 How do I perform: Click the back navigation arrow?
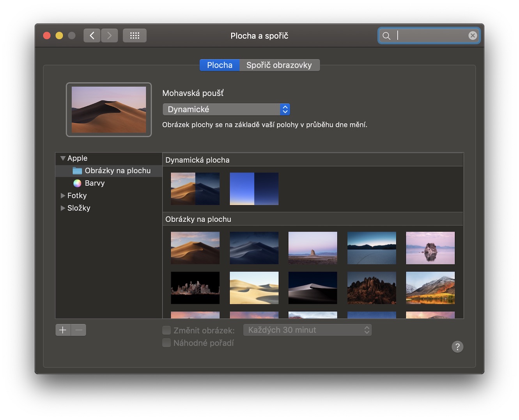point(92,36)
